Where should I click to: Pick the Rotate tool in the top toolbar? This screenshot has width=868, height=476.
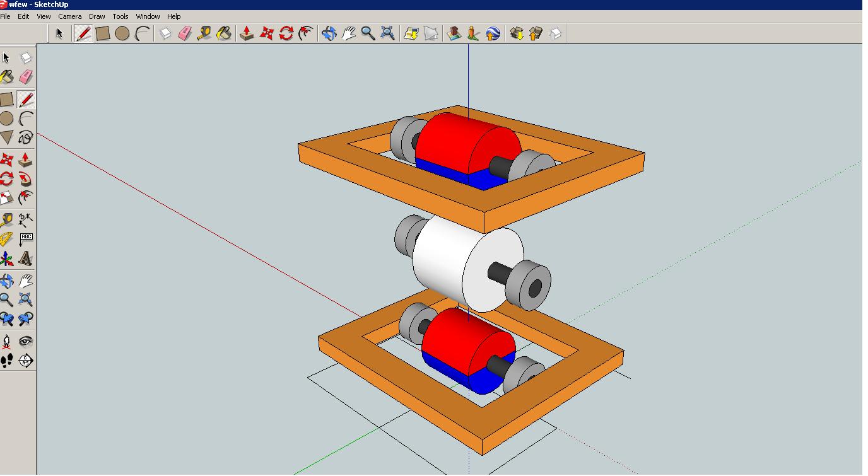[286, 33]
